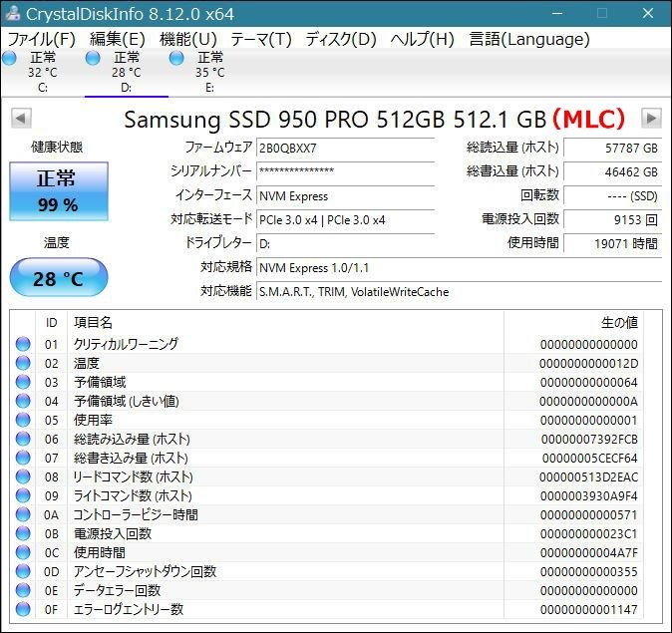Click the 28 °C temperature button
Image resolution: width=672 pixels, height=633 pixels.
click(x=59, y=277)
